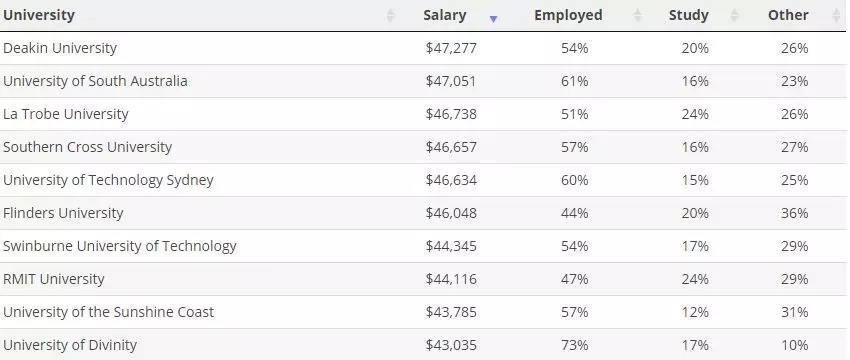Select the Deakin University row

[423, 48]
